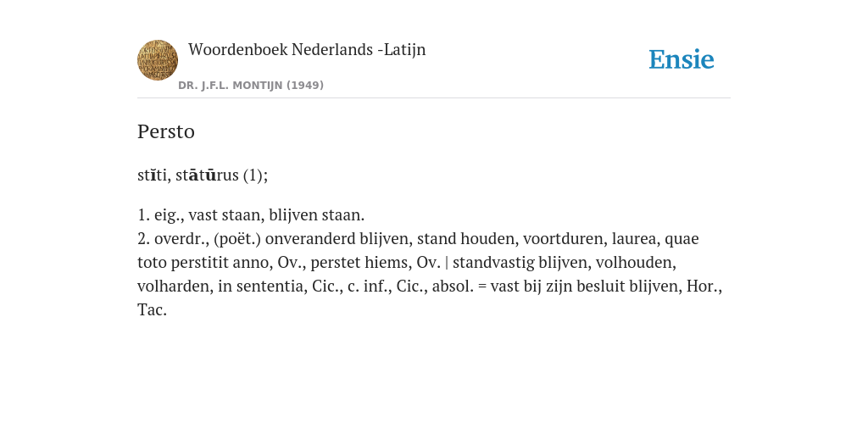868x434 pixels.
Task: Click the words laurea, quae
Action: 655,238
